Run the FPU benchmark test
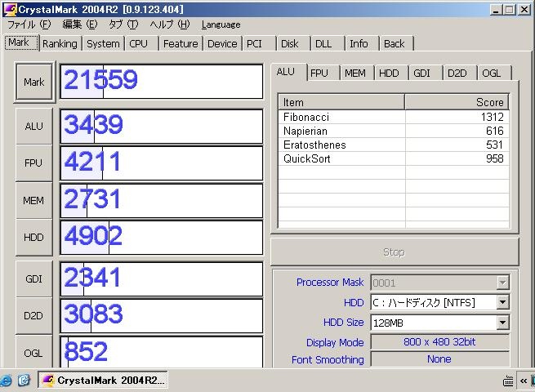This screenshot has height=392, width=535. (33, 163)
